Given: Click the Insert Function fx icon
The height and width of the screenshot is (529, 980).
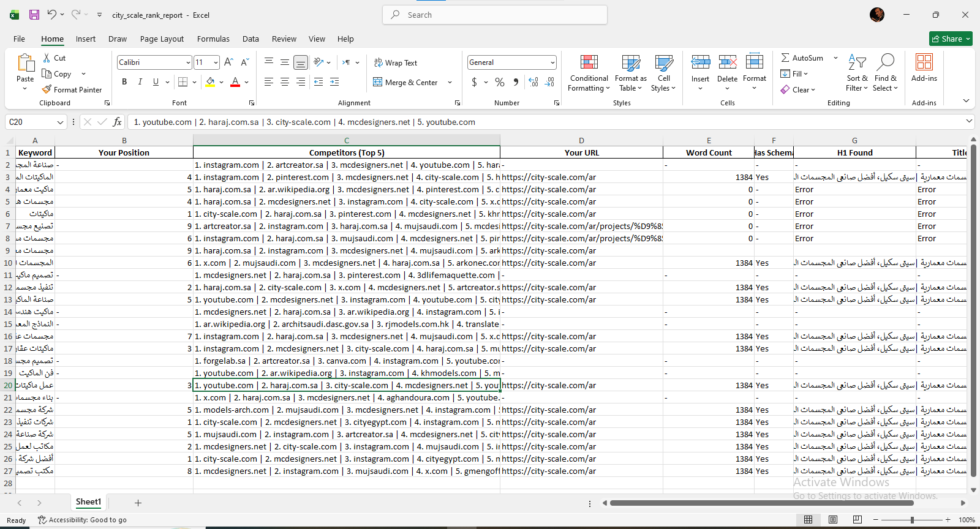Looking at the screenshot, I should [118, 122].
